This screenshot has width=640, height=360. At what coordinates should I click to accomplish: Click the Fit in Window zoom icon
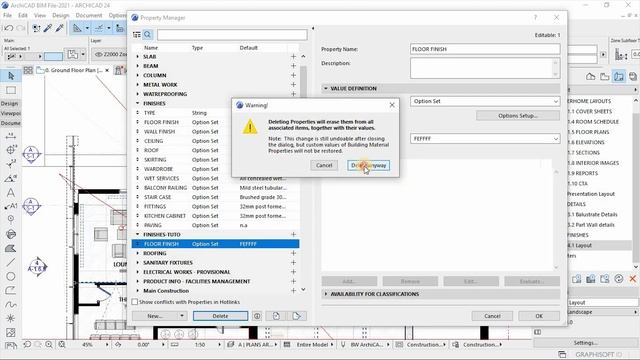tap(62, 344)
